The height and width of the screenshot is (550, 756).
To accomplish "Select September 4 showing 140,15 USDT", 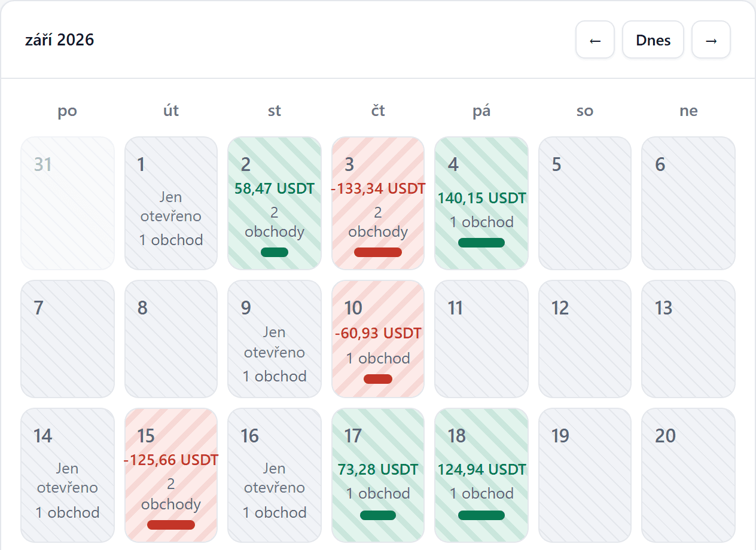I will pos(481,203).
